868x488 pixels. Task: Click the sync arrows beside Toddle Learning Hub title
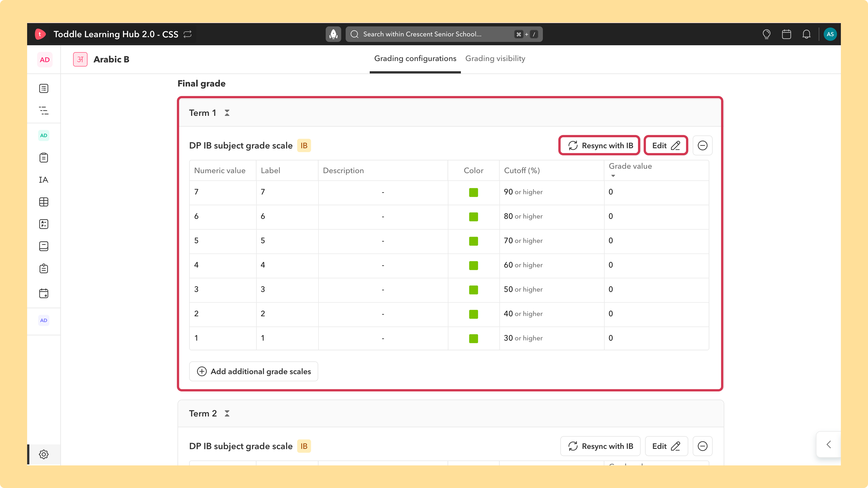pyautogui.click(x=188, y=34)
